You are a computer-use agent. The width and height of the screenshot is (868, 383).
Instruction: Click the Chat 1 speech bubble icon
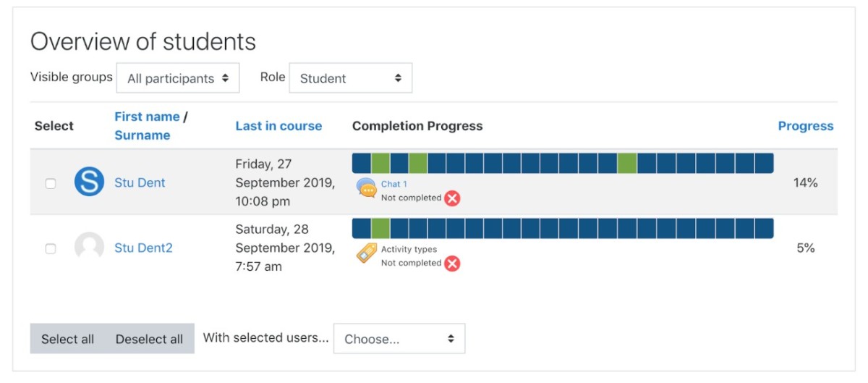click(366, 188)
